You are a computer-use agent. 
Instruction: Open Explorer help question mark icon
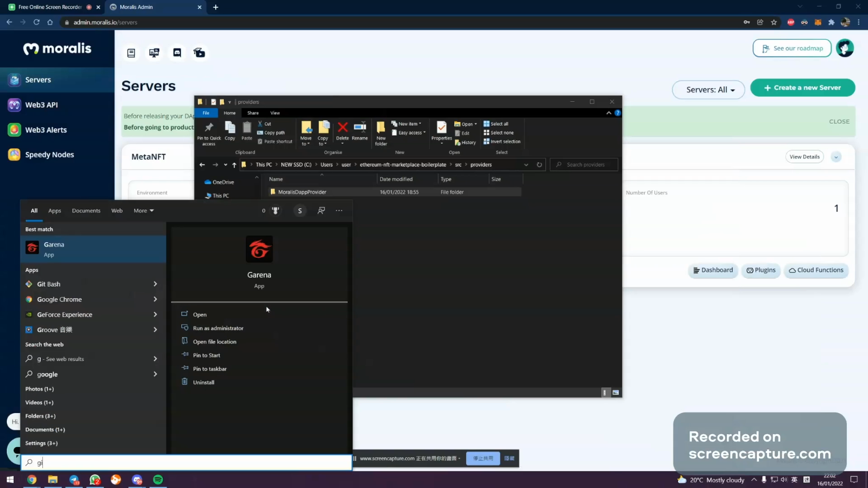pos(618,113)
